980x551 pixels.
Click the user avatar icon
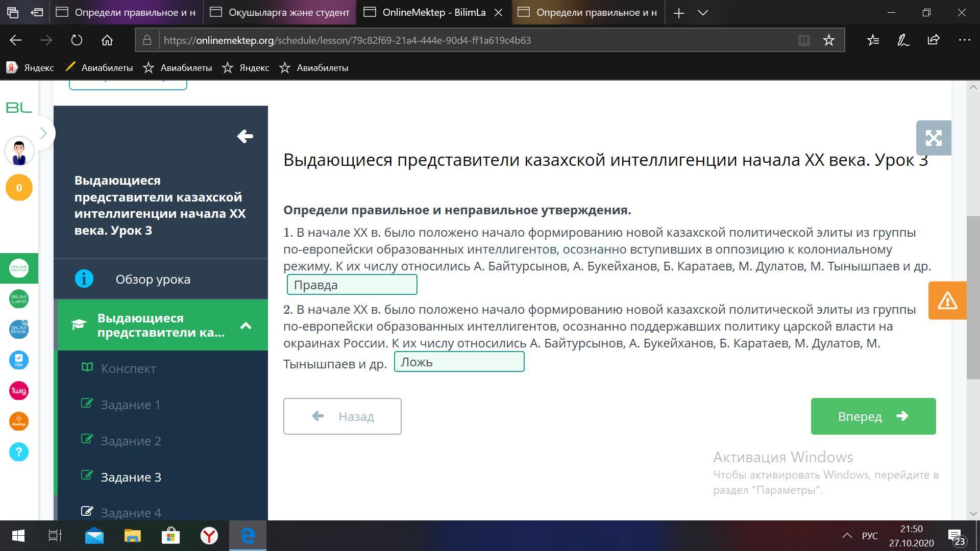click(x=19, y=152)
